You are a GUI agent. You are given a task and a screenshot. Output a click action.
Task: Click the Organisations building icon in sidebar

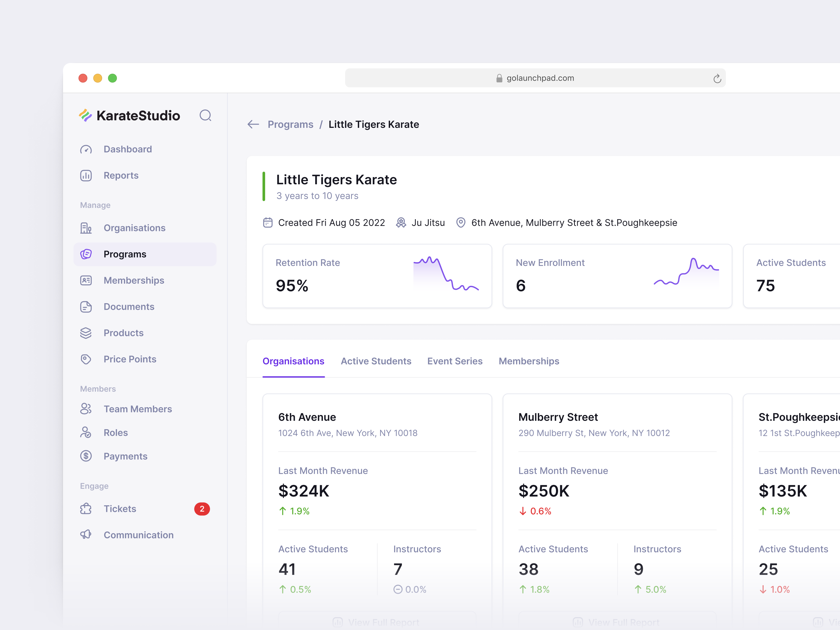point(86,228)
